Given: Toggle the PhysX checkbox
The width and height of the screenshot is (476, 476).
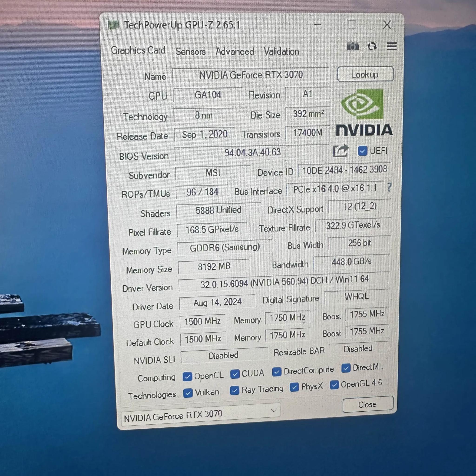Looking at the screenshot, I should (x=294, y=387).
